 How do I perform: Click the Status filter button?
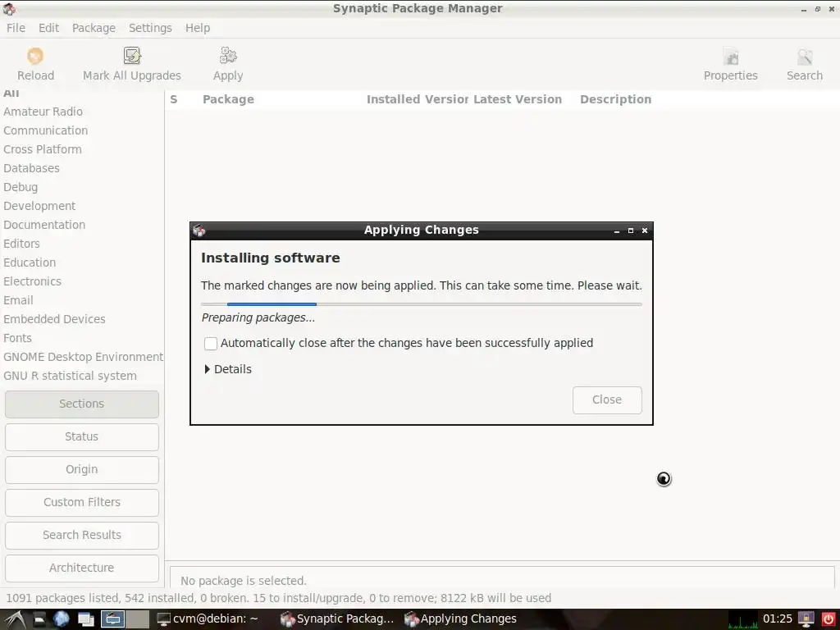tap(82, 436)
